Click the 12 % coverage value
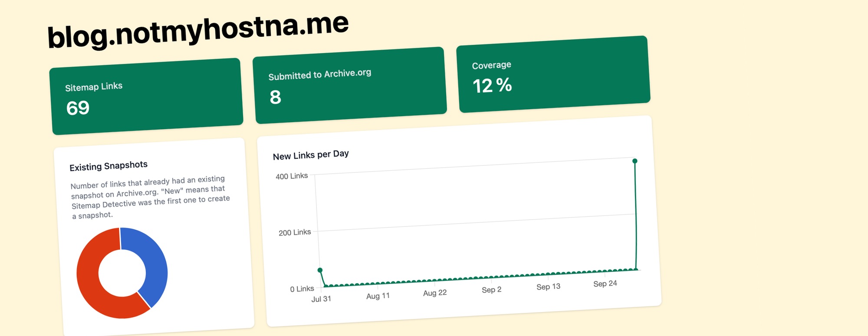 (x=492, y=85)
